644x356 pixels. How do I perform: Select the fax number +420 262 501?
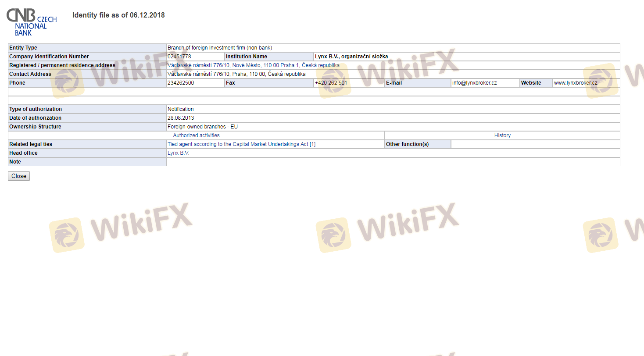[331, 83]
